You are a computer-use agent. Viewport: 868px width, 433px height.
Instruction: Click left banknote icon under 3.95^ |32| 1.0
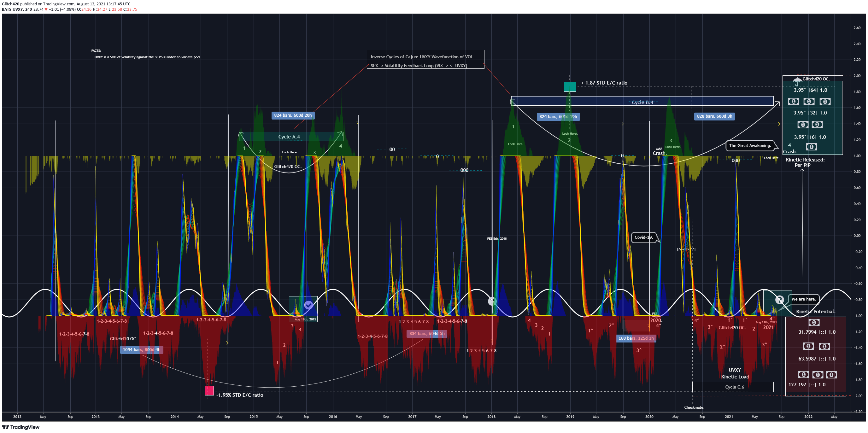[x=803, y=125]
